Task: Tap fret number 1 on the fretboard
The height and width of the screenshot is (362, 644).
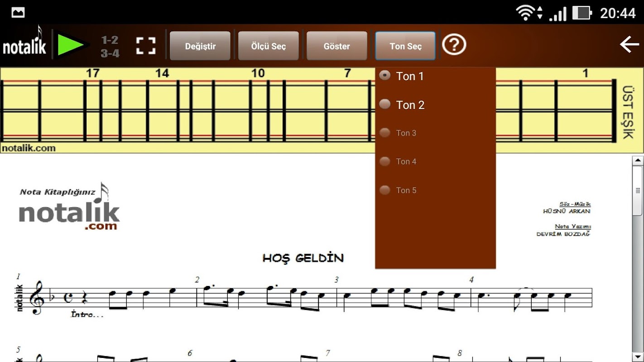Action: pos(585,73)
